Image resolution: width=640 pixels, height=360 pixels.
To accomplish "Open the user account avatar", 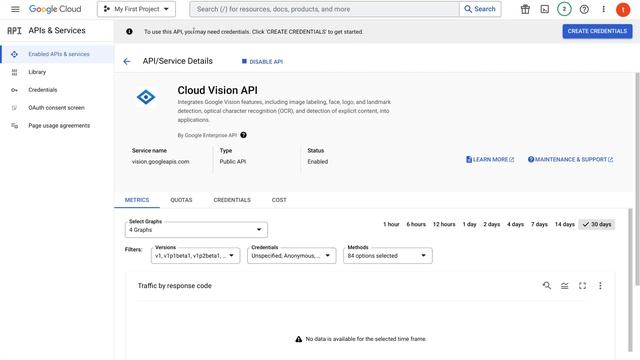I will (x=623, y=9).
